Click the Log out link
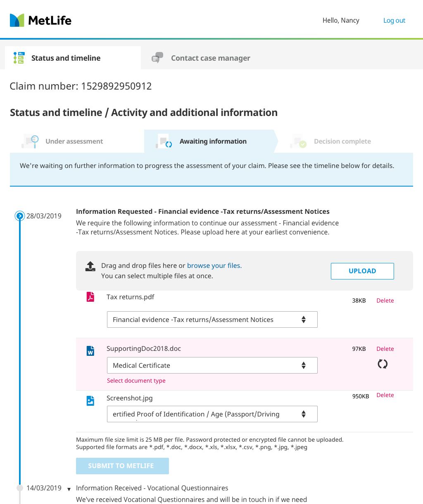Screen dimensions: 423x504 394,21
